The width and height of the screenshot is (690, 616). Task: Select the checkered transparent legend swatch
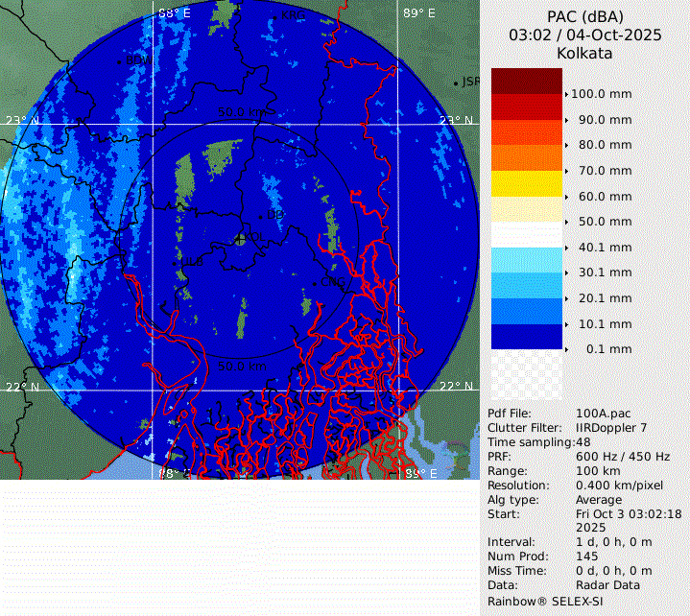click(x=526, y=374)
